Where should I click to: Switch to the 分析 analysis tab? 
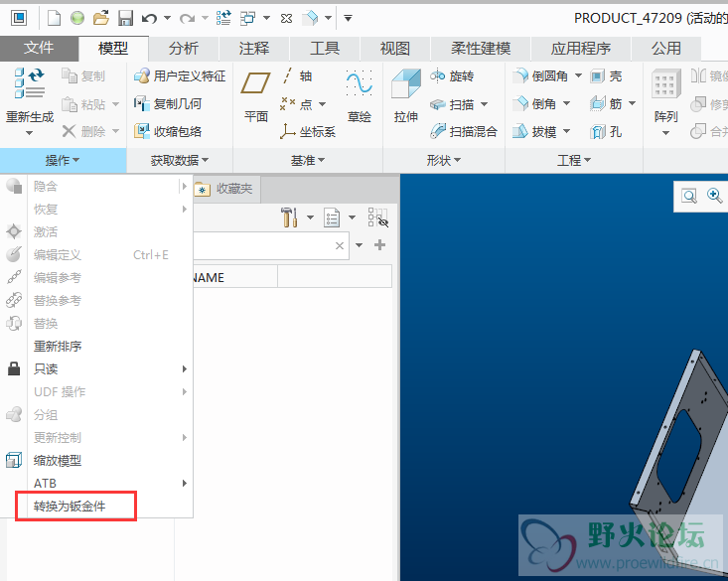[184, 49]
